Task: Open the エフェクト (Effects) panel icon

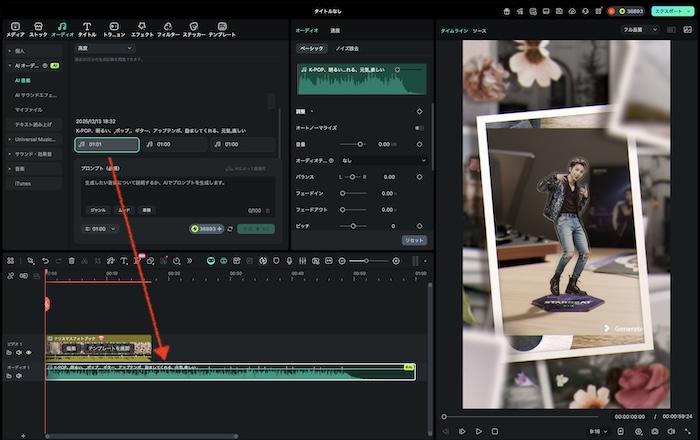Action: (x=142, y=28)
